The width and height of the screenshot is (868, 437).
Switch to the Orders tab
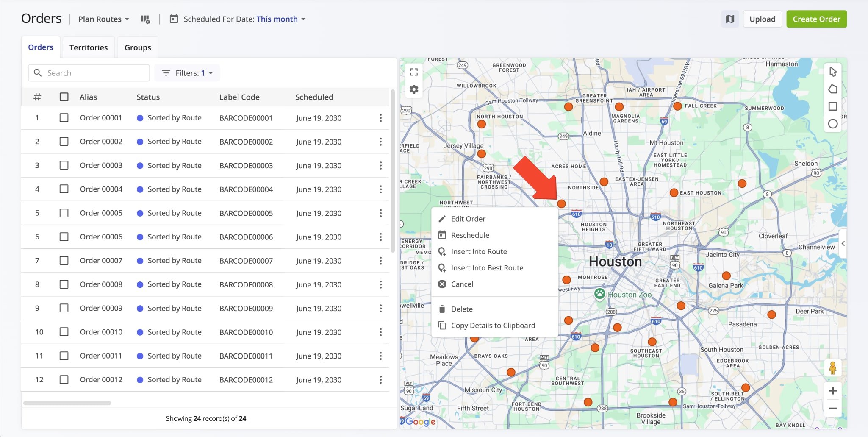(x=41, y=47)
